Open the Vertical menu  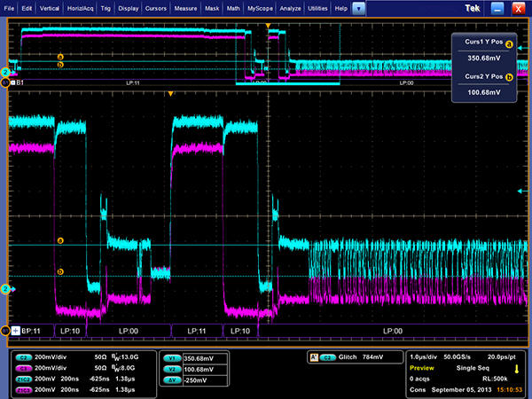[51, 7]
